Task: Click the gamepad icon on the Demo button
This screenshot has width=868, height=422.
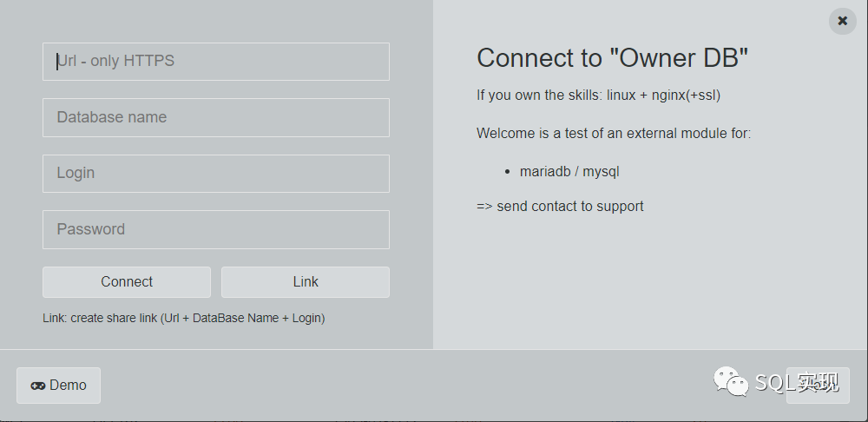Action: 38,386
